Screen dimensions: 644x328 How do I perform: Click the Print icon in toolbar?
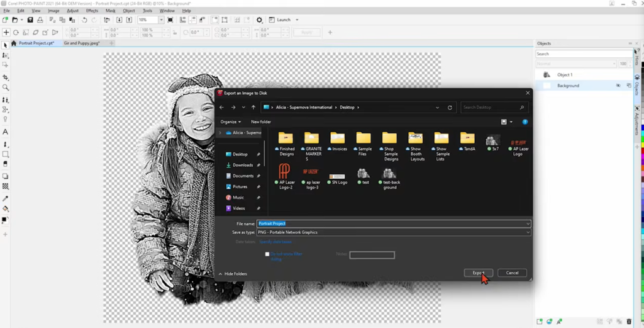tap(40, 20)
